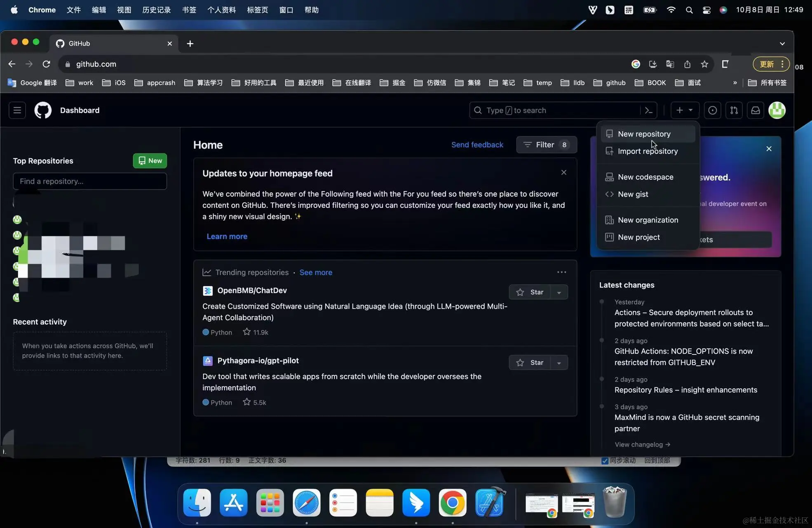This screenshot has height=528, width=812.
Task: Click the green New repository button
Action: (x=150, y=160)
